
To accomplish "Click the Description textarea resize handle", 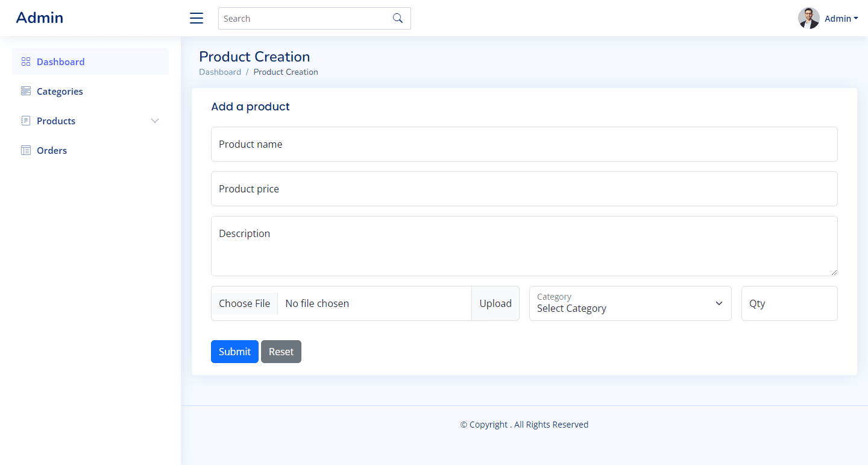I will point(834,272).
